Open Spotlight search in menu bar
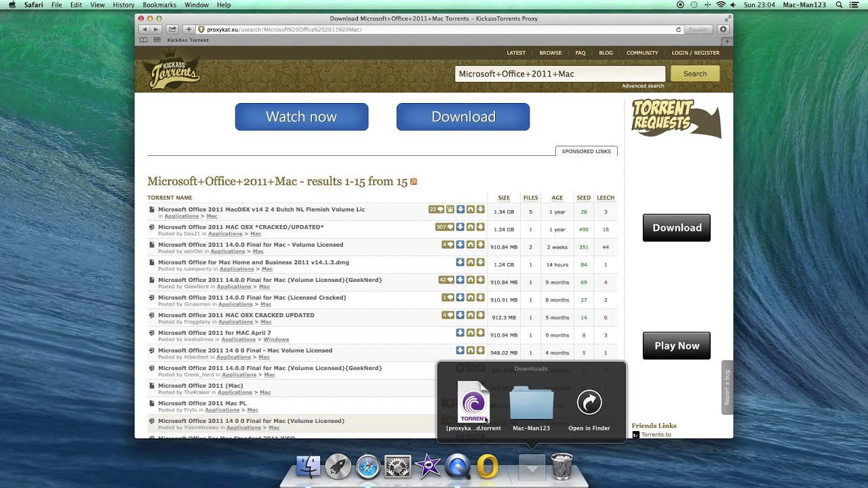The width and height of the screenshot is (868, 488). 839,5
